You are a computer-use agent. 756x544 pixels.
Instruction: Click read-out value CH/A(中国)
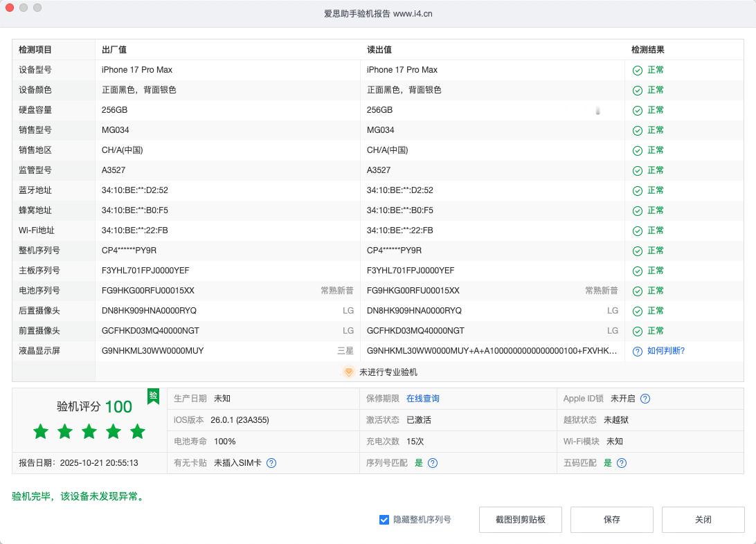[x=388, y=150]
